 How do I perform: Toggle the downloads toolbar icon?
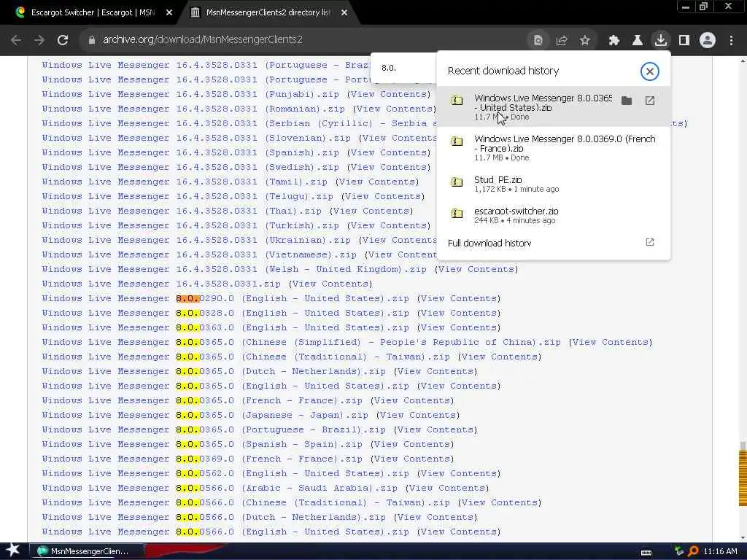coord(661,40)
